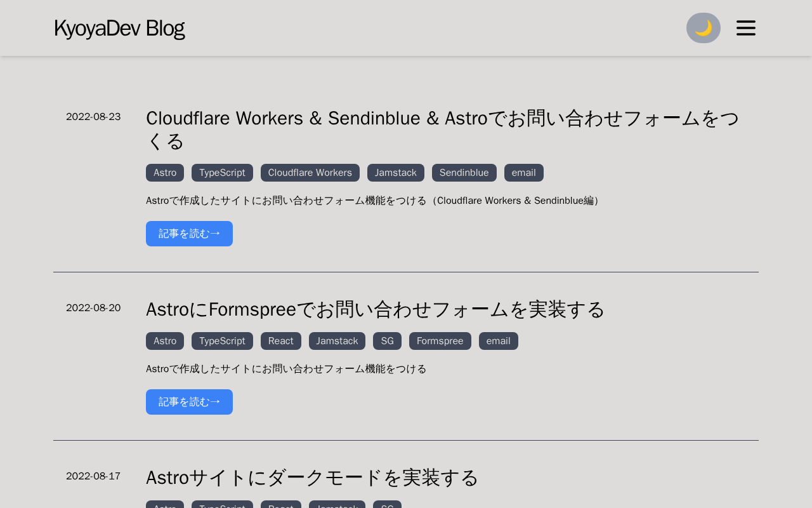Click the Jamstack tag of the Formspree article
Image resolution: width=812 pixels, height=508 pixels.
337,341
